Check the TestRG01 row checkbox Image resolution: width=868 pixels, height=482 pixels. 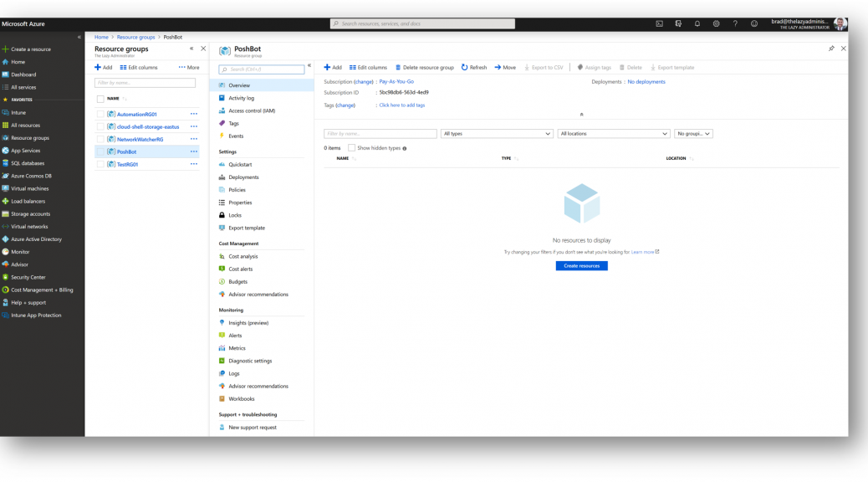pos(100,165)
